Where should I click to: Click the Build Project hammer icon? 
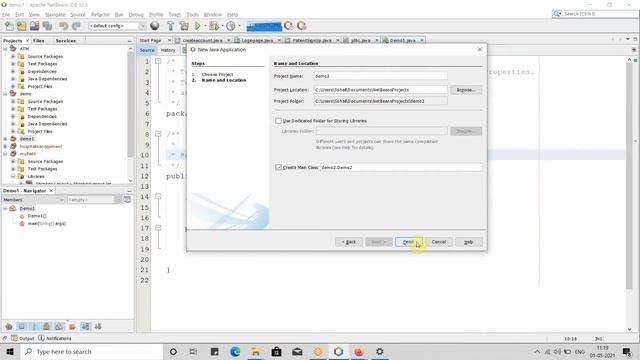click(171, 26)
